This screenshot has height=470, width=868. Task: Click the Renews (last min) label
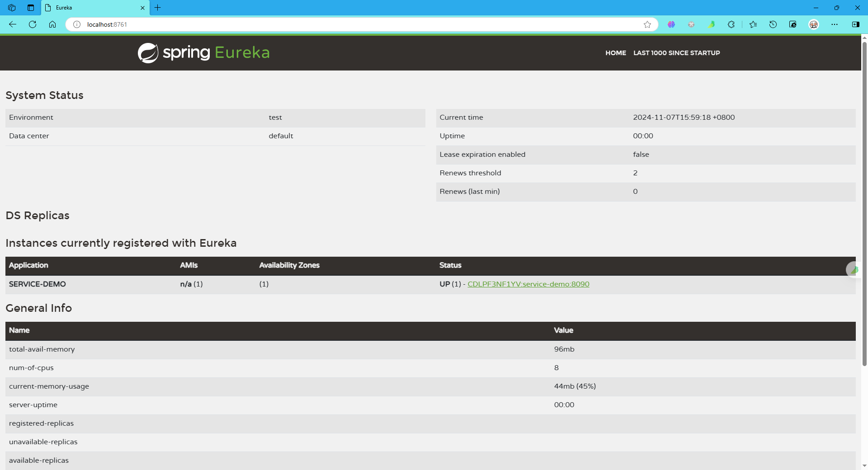(x=470, y=191)
